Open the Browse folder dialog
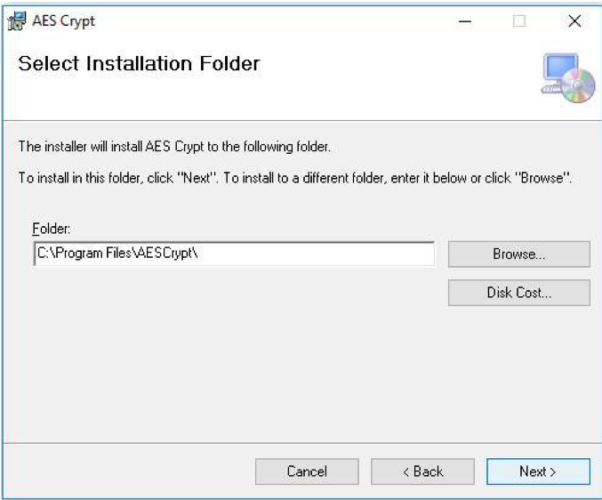The height and width of the screenshot is (500, 602). 518,254
